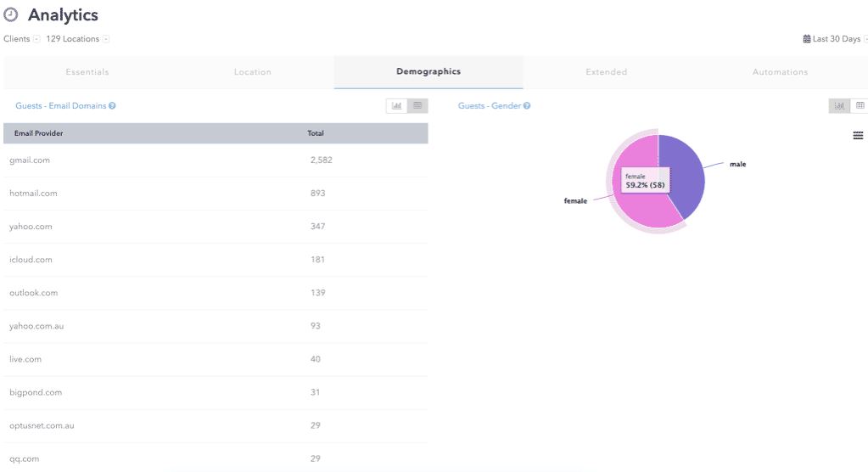Open the Last 30 Days date range
Image resolution: width=868 pixels, height=472 pixels.
tap(836, 39)
